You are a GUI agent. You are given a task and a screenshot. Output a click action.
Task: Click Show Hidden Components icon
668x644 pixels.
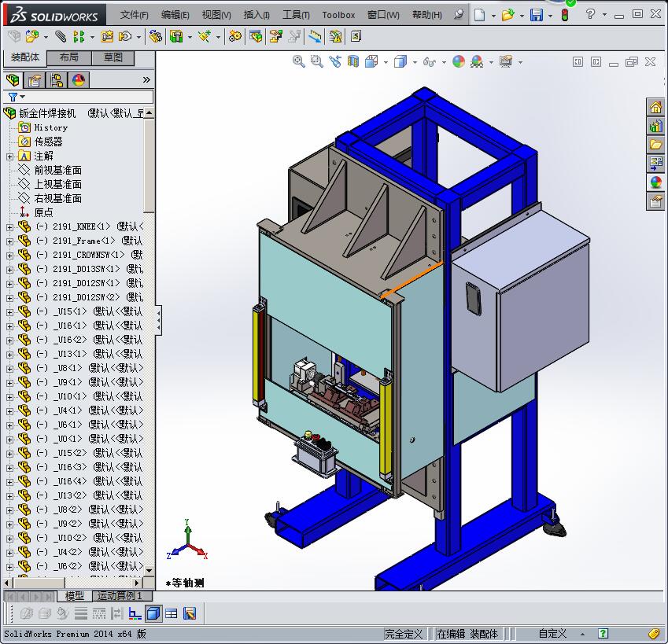coord(156,37)
